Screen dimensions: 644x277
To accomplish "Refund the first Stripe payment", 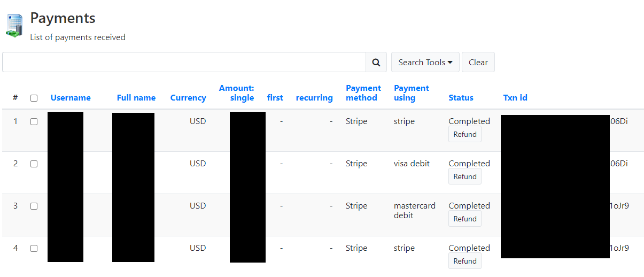I will pyautogui.click(x=465, y=135).
